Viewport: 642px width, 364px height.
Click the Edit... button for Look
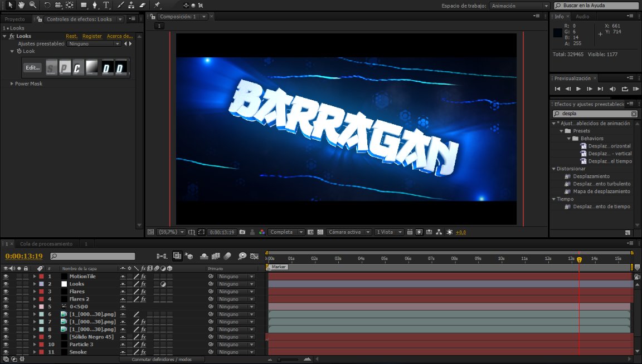pyautogui.click(x=33, y=68)
